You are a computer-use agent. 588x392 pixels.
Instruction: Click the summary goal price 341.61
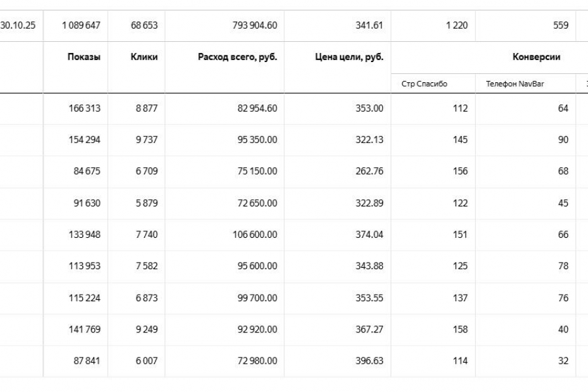pyautogui.click(x=369, y=26)
